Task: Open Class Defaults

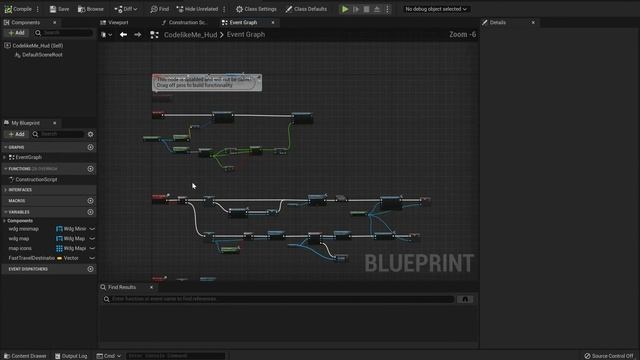Action: click(x=306, y=9)
